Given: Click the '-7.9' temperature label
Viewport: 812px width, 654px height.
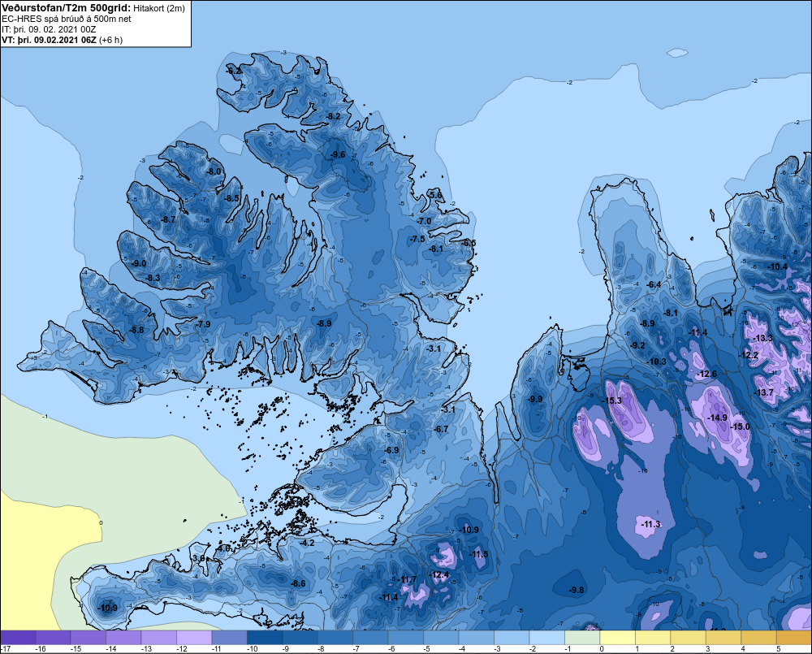Looking at the screenshot, I should (x=204, y=324).
